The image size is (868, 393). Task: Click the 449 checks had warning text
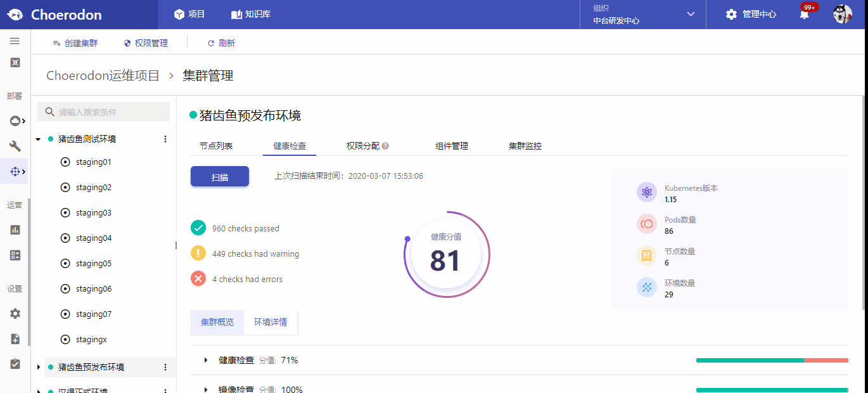point(255,254)
